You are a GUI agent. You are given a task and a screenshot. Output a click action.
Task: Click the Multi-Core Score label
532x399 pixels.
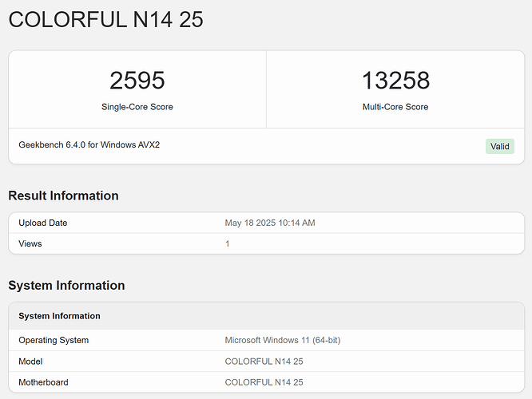[x=395, y=107]
